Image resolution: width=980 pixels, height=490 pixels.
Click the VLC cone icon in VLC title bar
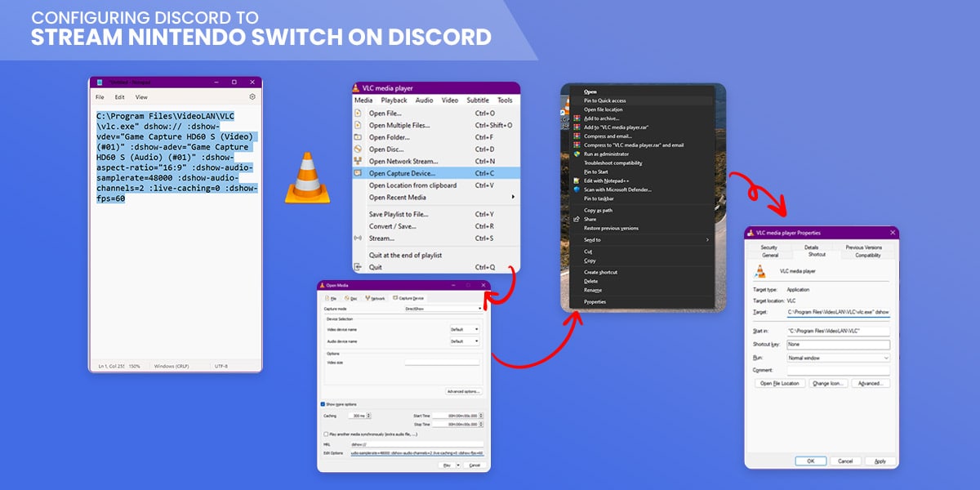[356, 88]
